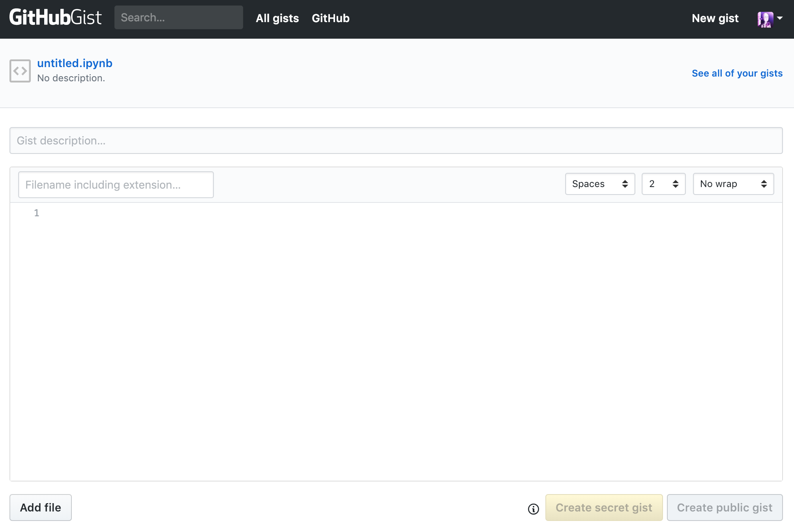Click the code brackets gist icon
This screenshot has width=794, height=532.
click(x=20, y=71)
